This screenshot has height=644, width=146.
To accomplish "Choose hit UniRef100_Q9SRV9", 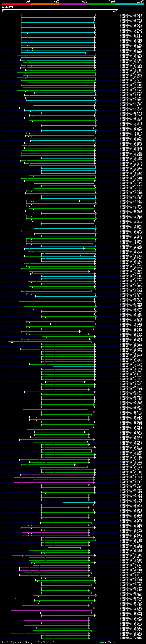I will pyautogui.click(x=131, y=50).
